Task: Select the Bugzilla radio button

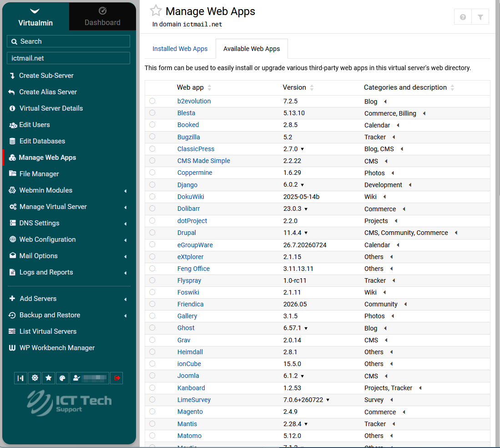Action: pos(152,137)
